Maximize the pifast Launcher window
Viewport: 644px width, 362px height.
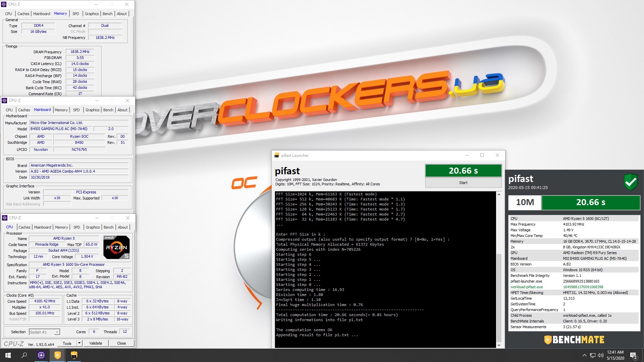pos(482,155)
